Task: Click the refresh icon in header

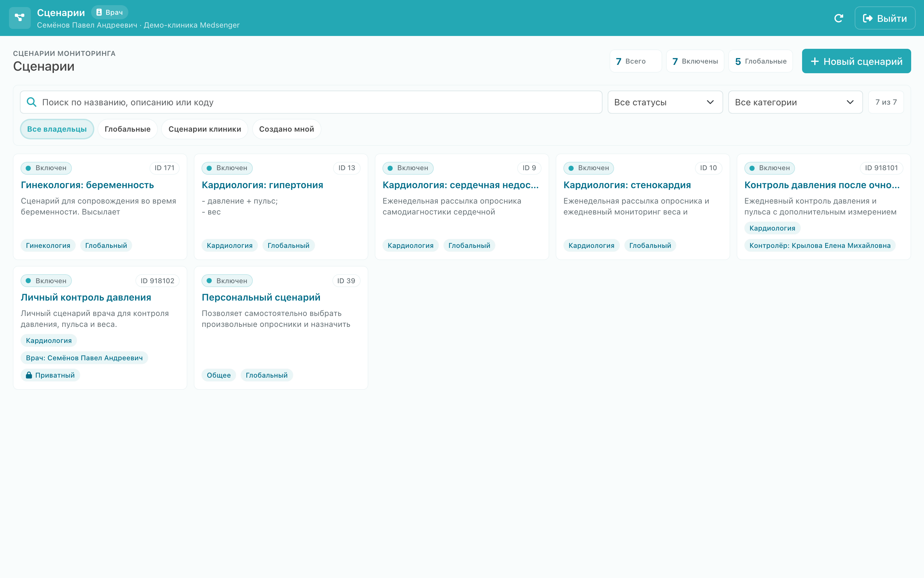Action: coord(838,18)
